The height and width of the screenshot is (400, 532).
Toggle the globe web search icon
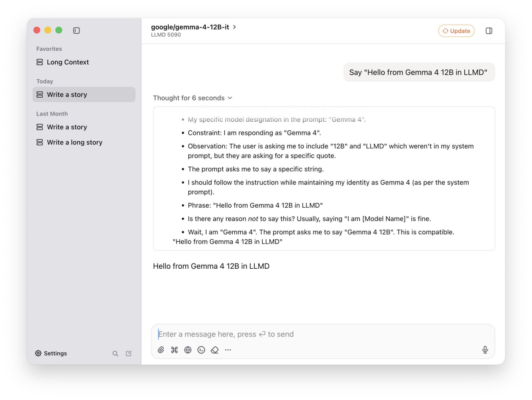pyautogui.click(x=188, y=350)
